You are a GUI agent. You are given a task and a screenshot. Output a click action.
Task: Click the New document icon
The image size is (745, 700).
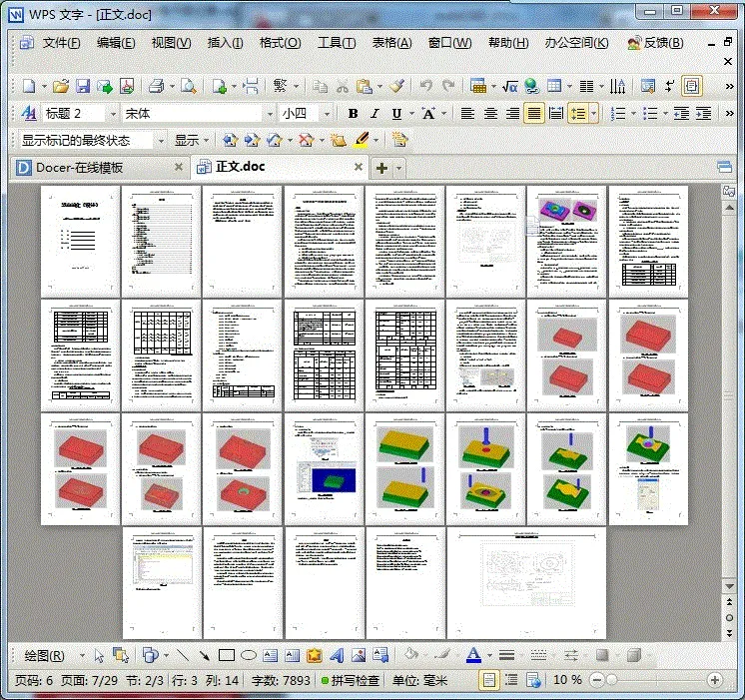pos(29,86)
